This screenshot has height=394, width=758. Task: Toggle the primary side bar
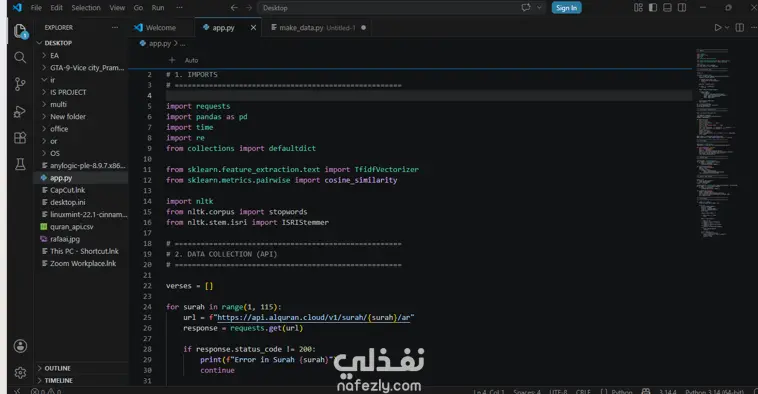(653, 8)
